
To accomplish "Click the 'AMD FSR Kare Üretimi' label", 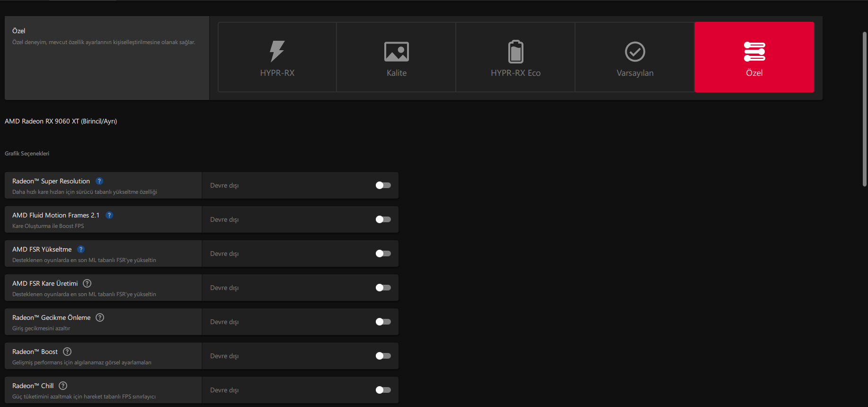I will coord(45,283).
